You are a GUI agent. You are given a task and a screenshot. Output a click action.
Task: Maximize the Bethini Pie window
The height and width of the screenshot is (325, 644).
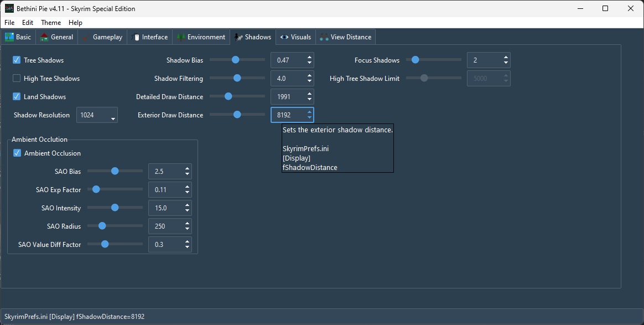pos(605,9)
